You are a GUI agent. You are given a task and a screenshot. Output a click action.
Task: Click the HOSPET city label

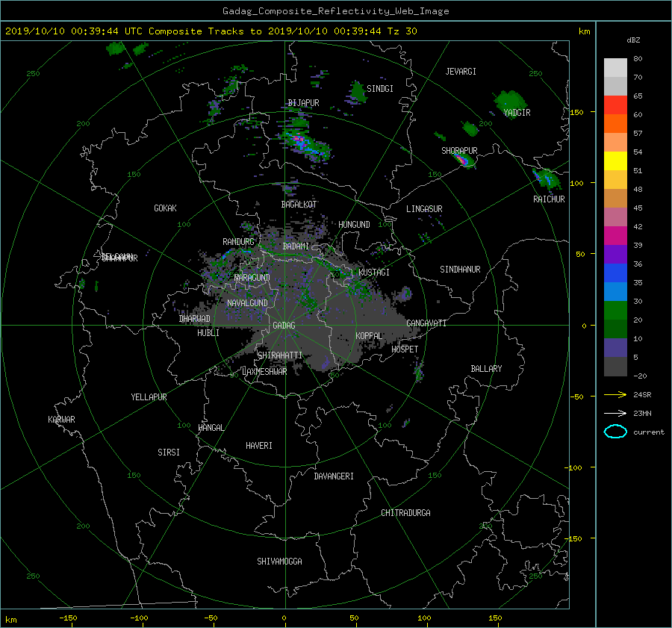(x=405, y=349)
